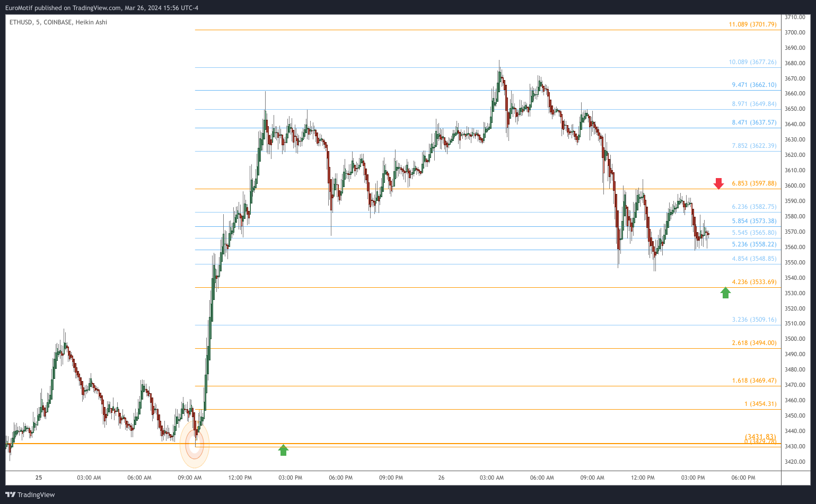This screenshot has width=816, height=504.
Task: Select the 1.618 (3469.47) Fibonacci label
Action: [754, 381]
